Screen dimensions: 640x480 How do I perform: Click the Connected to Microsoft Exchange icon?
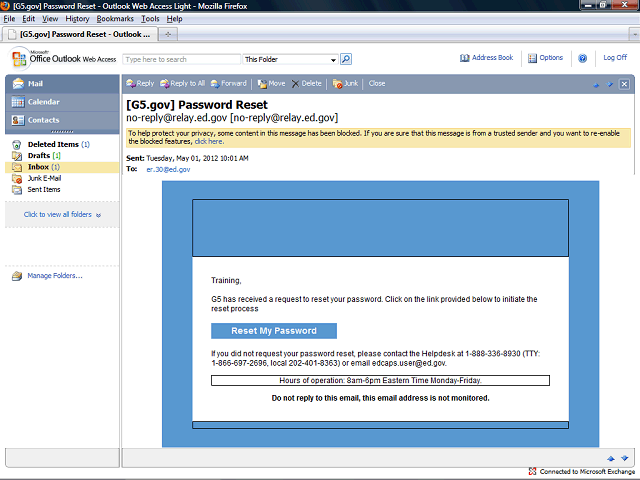[x=532, y=471]
